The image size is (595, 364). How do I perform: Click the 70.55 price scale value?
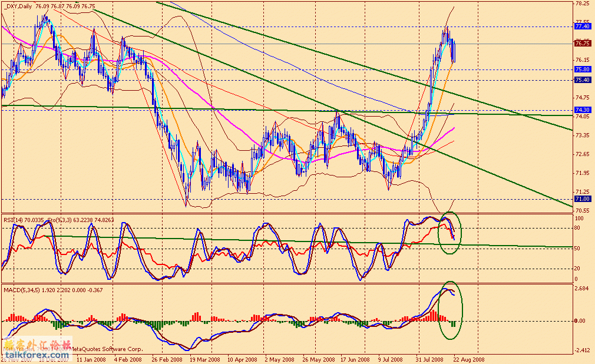(x=582, y=211)
